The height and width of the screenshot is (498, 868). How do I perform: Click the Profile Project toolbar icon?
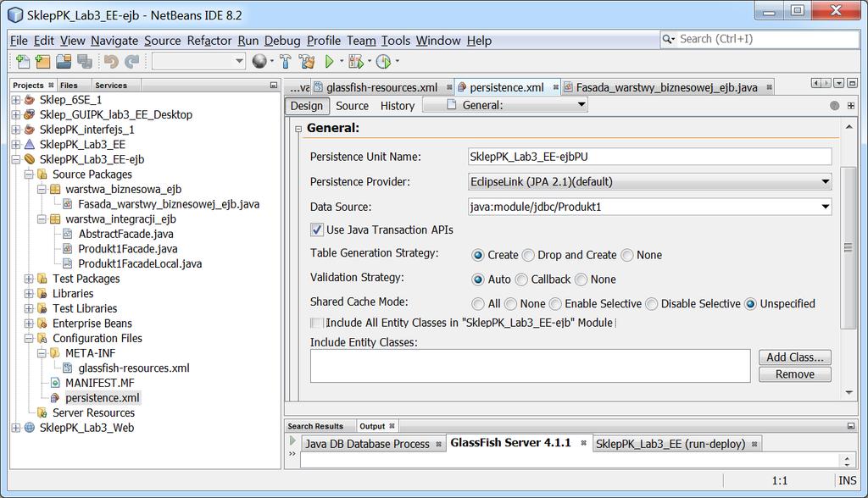coord(383,62)
